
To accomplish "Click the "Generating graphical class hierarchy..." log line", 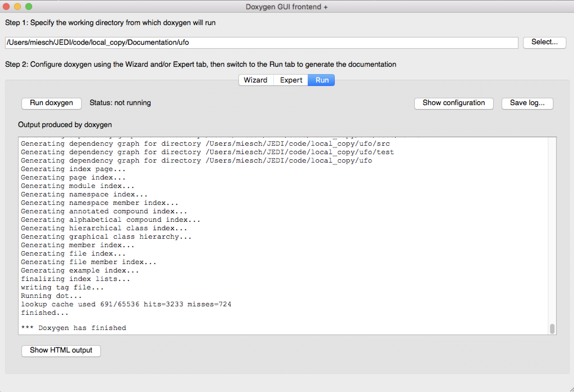I will click(x=106, y=237).
